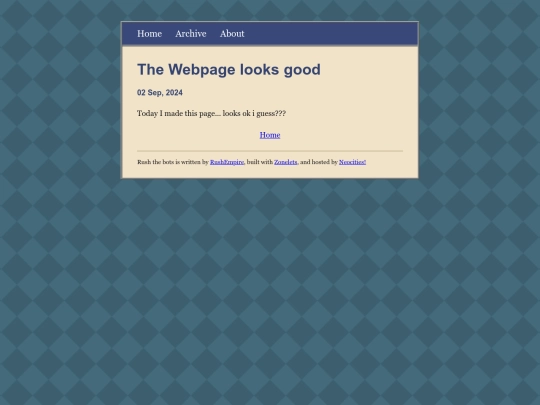Viewport: 540px width, 405px height.
Task: Click the word 'good' in the title
Action: [x=302, y=70]
